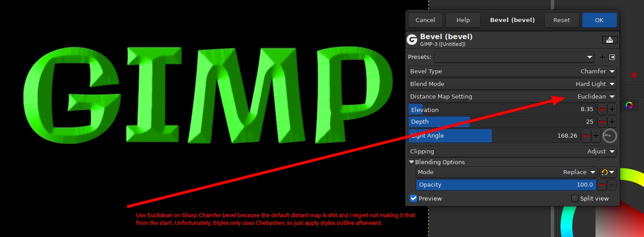Screen dimensions: 644x237
Task: Open the Presets combo box
Action: (514, 57)
